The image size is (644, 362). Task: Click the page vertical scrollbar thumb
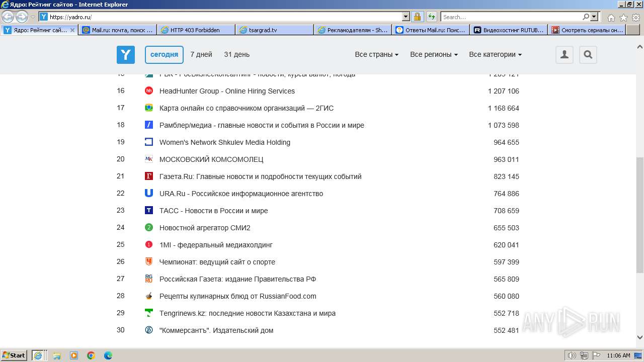pos(640,215)
